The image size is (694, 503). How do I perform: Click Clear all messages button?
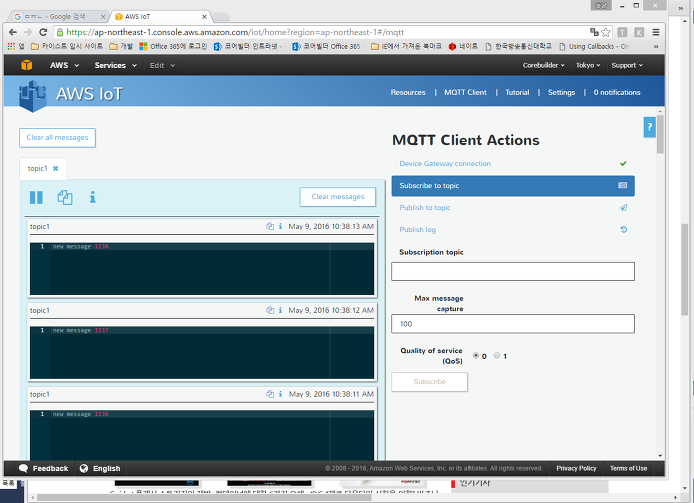click(x=57, y=137)
